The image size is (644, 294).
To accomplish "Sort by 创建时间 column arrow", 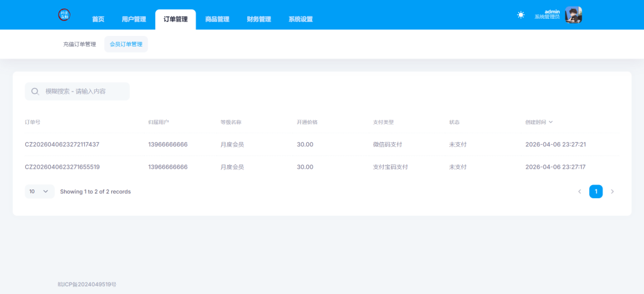I will [x=551, y=122].
